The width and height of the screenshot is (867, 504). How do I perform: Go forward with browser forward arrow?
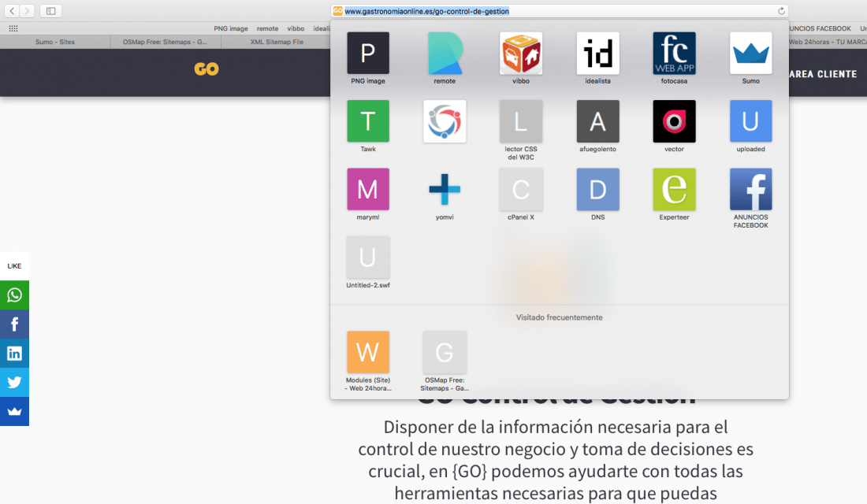[27, 10]
